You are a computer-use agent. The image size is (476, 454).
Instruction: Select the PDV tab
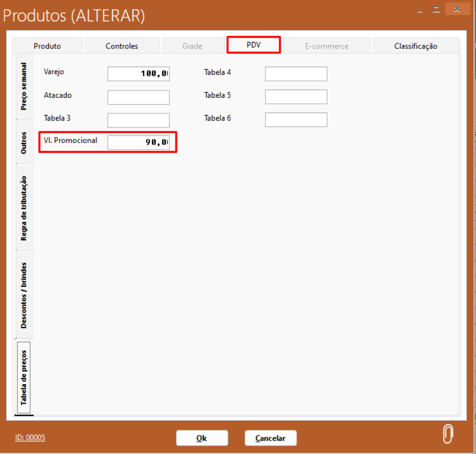[253, 45]
